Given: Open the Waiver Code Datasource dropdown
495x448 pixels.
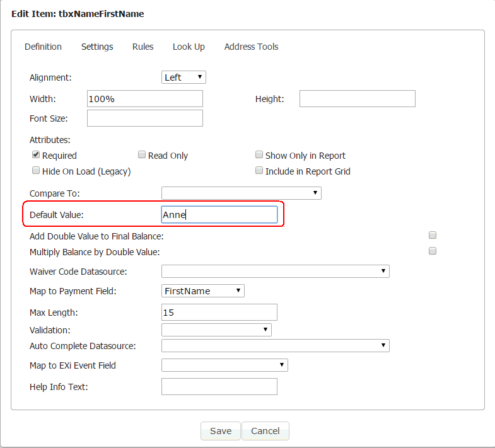Looking at the screenshot, I should 276,272.
